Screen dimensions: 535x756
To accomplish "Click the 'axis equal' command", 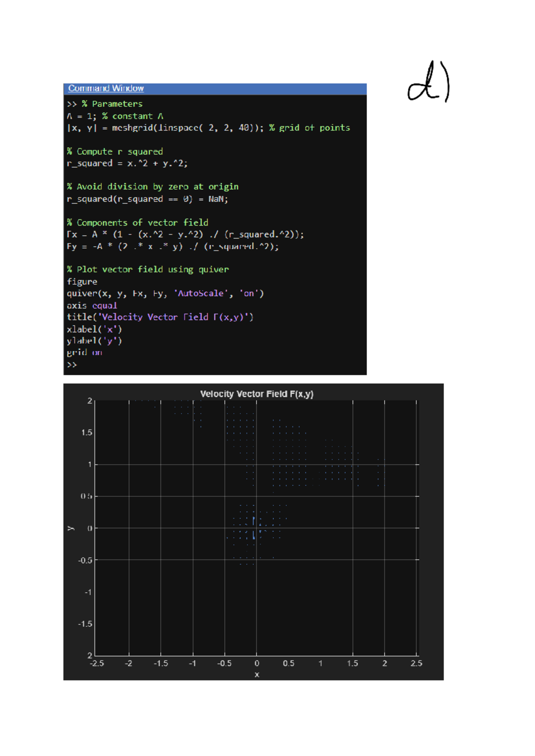I will tap(92, 305).
